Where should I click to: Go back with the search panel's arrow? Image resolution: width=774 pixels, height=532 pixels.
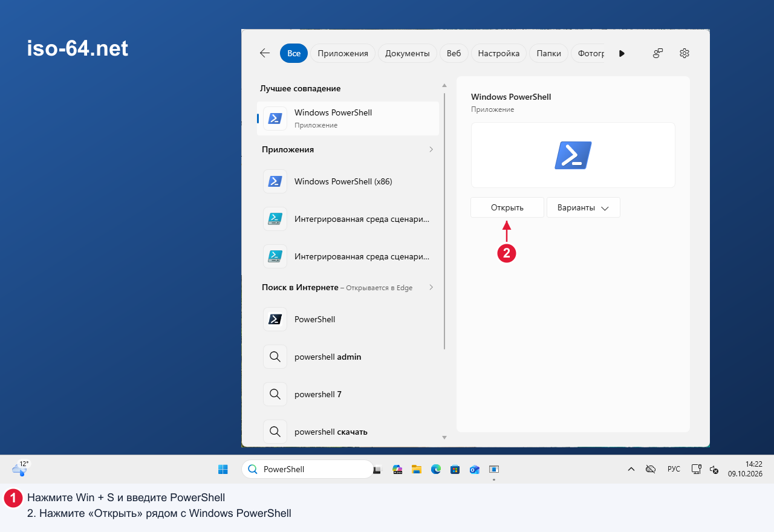[265, 53]
